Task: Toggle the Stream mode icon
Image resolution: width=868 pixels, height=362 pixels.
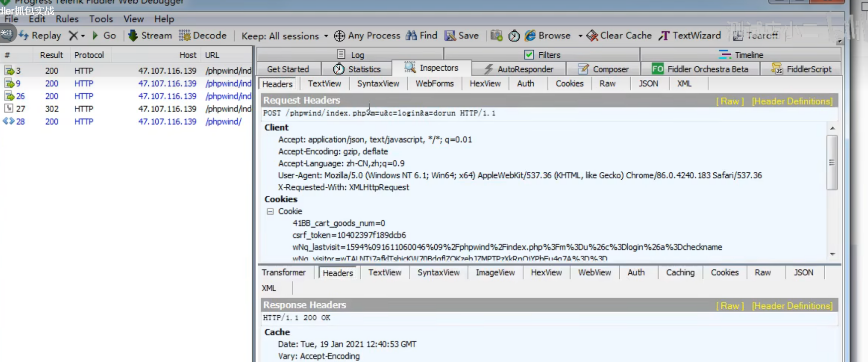Action: [133, 35]
